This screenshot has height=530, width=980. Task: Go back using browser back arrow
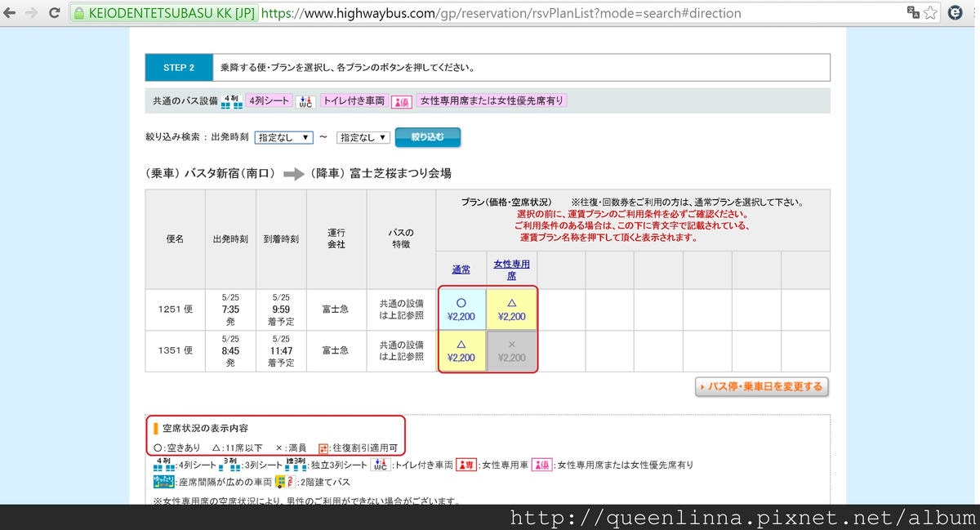coord(11,13)
